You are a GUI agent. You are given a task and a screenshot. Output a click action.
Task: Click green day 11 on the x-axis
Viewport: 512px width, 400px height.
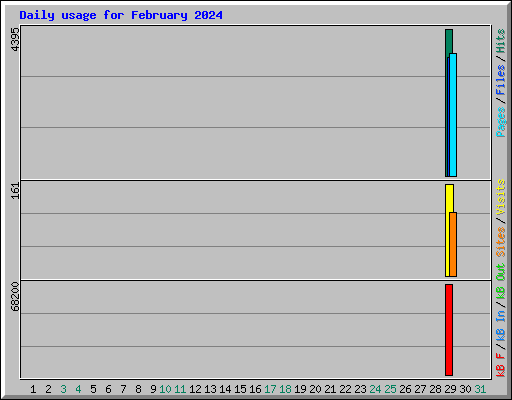pyautogui.click(x=180, y=389)
